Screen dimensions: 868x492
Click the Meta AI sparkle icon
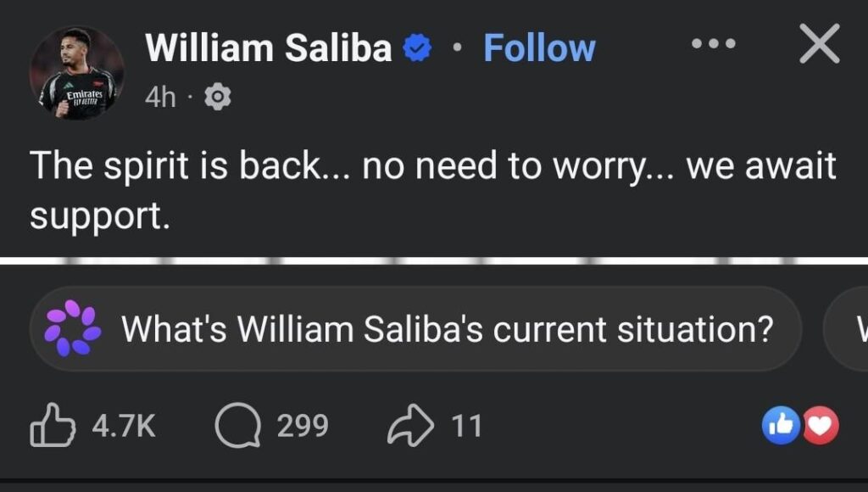(x=74, y=329)
